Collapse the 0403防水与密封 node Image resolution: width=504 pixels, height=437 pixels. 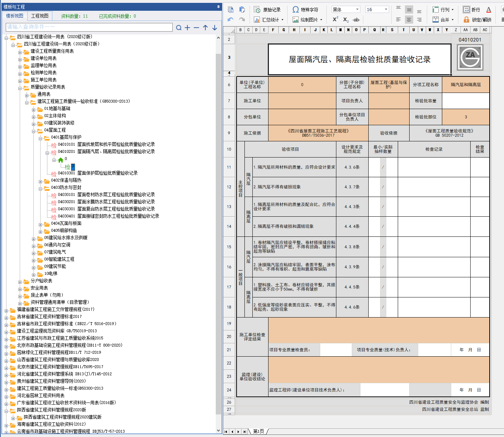(40, 188)
